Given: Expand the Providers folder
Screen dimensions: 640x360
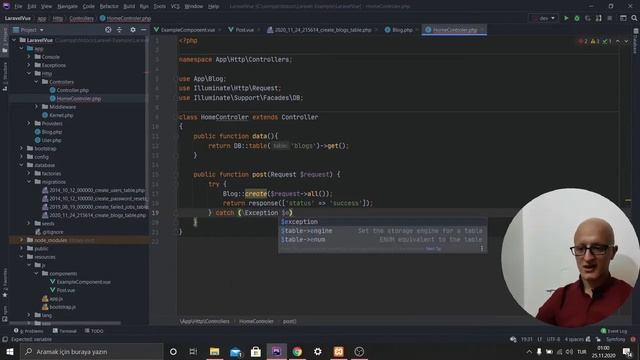Looking at the screenshot, I should pyautogui.click(x=29, y=123).
